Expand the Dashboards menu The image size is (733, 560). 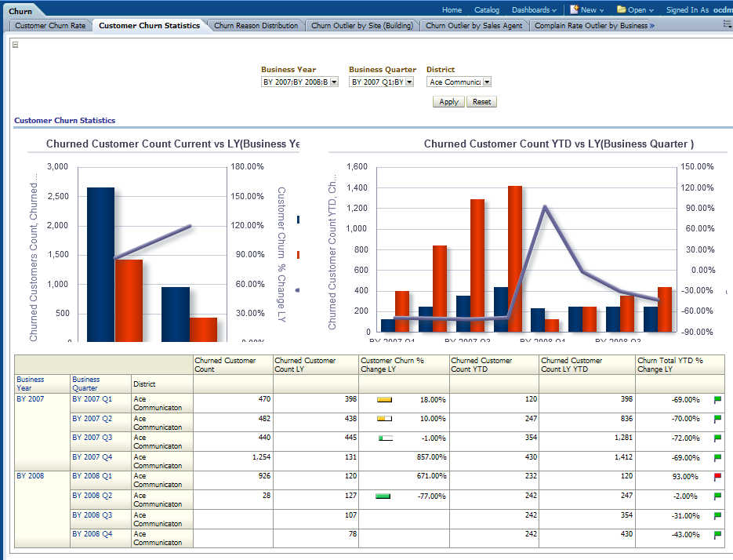[x=534, y=10]
